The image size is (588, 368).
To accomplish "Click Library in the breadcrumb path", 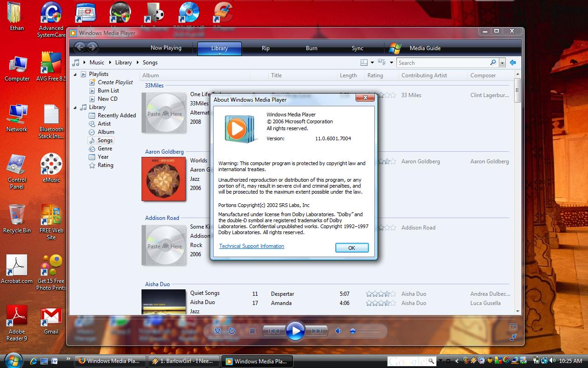I will click(x=124, y=63).
